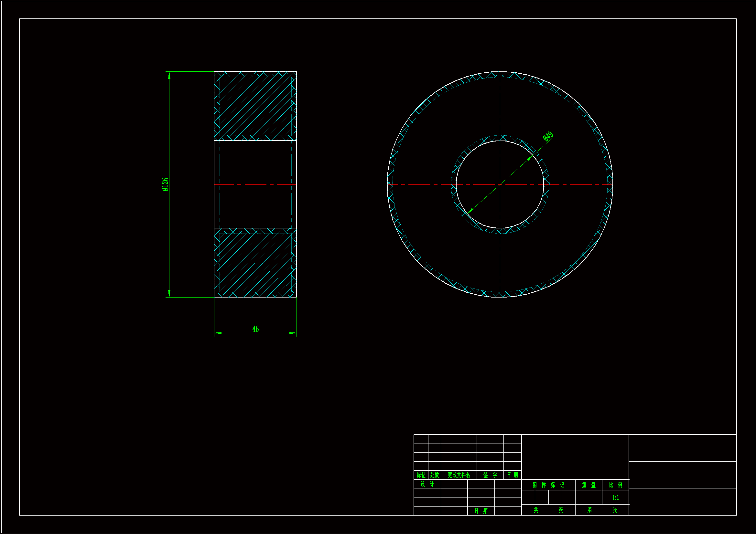Click the Ø126 diameter dimension text
Viewport: 756px width, 534px height.
click(x=165, y=184)
